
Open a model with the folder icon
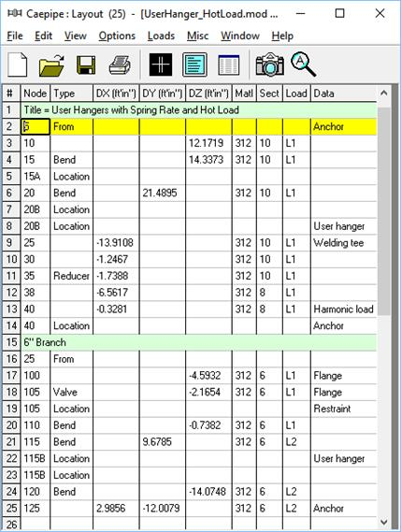pos(51,65)
